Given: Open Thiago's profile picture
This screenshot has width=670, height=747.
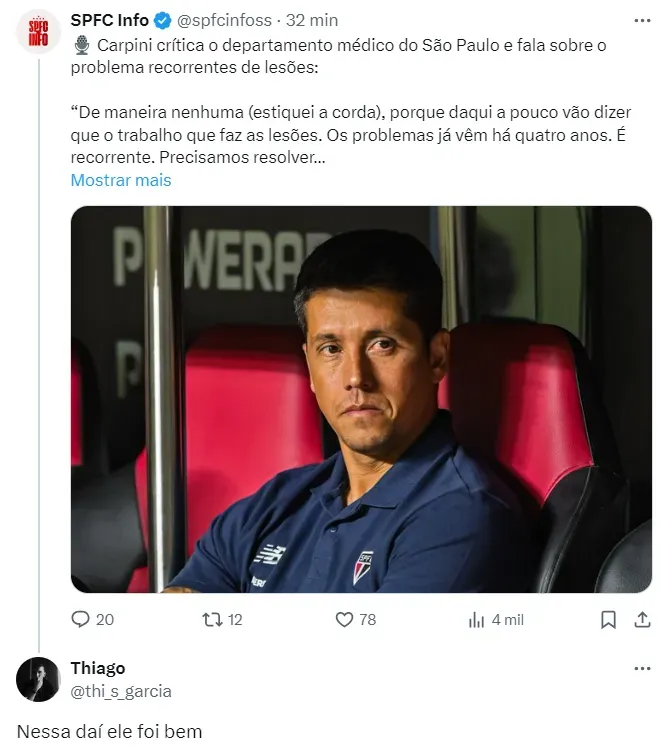Looking at the screenshot, I should pos(38,679).
